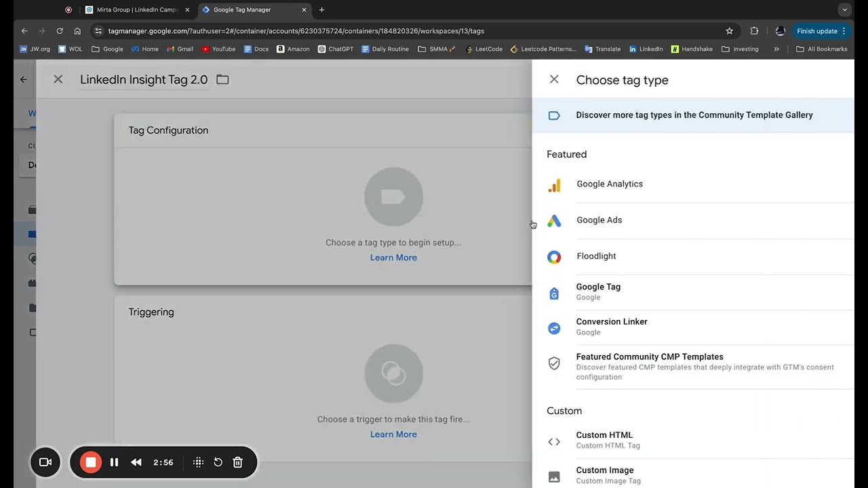This screenshot has width=868, height=488.
Task: Open the SMMA bookmark folder
Action: coord(437,49)
